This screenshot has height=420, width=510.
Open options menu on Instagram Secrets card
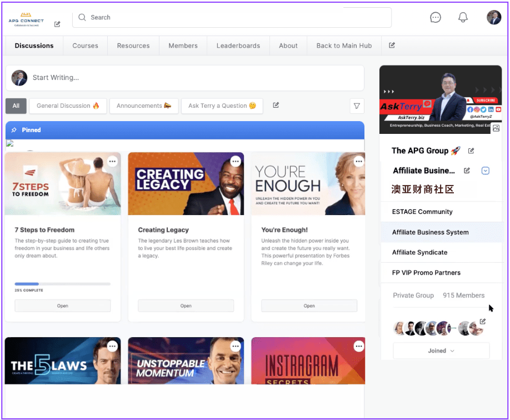(359, 346)
